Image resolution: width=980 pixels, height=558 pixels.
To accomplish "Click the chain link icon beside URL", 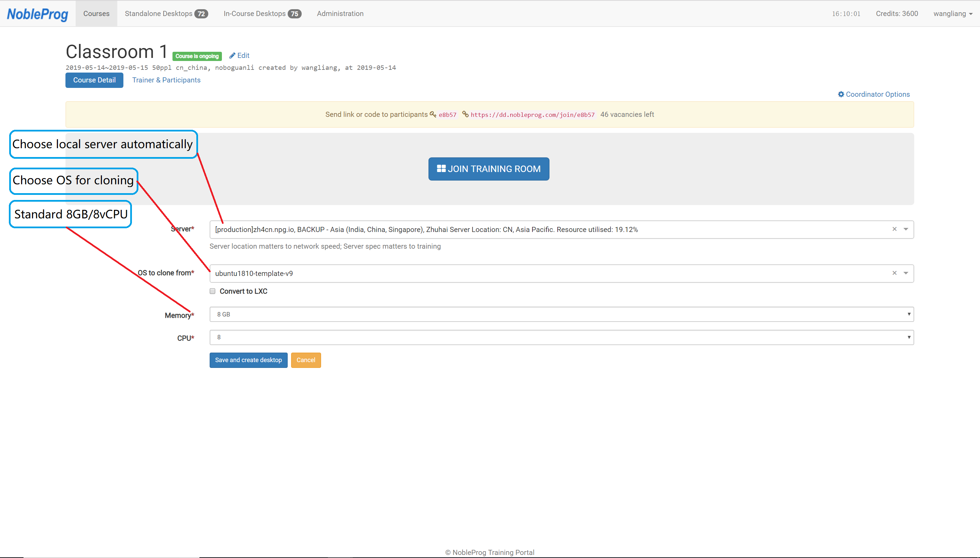I will 465,114.
